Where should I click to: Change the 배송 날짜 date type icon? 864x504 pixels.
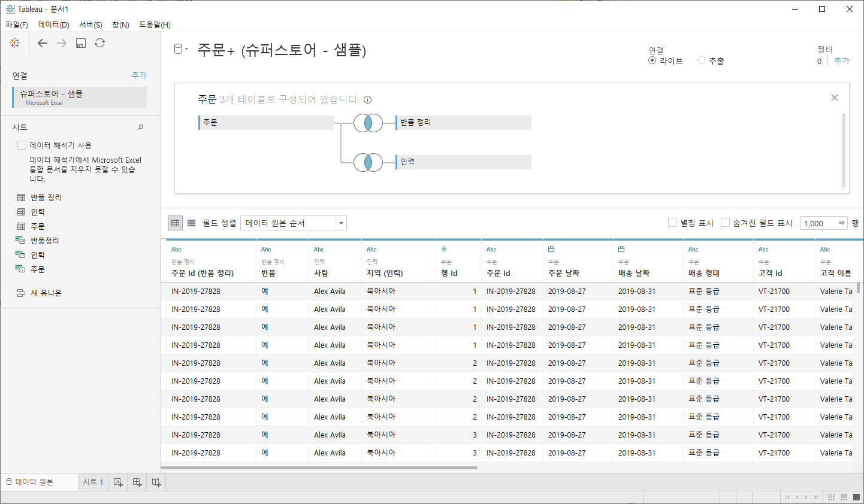621,249
